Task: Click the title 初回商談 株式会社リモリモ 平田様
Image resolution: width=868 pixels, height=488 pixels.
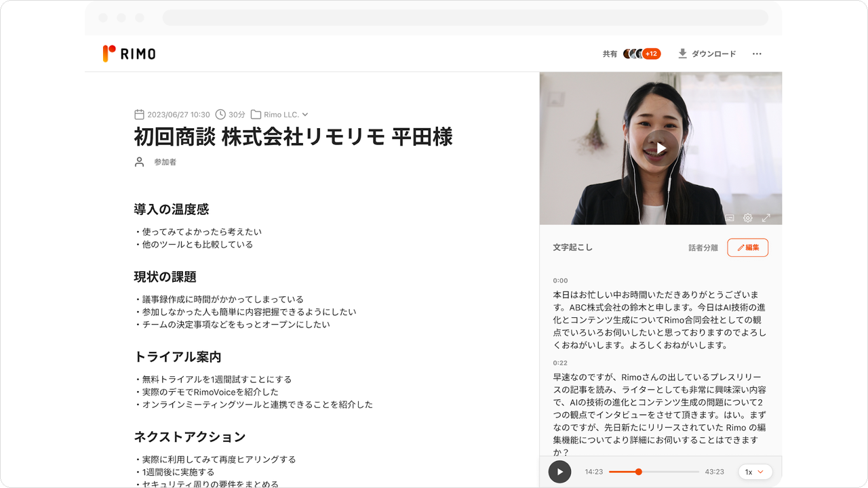Action: pyautogui.click(x=293, y=137)
